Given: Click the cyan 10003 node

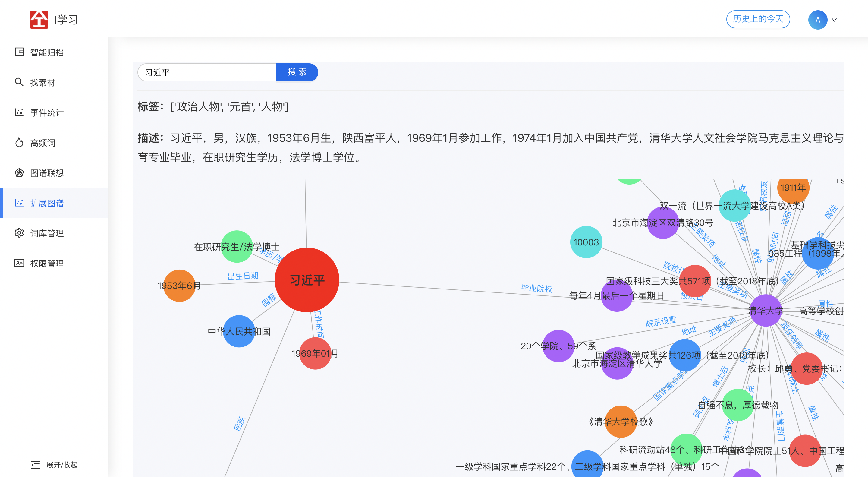Looking at the screenshot, I should click(586, 242).
